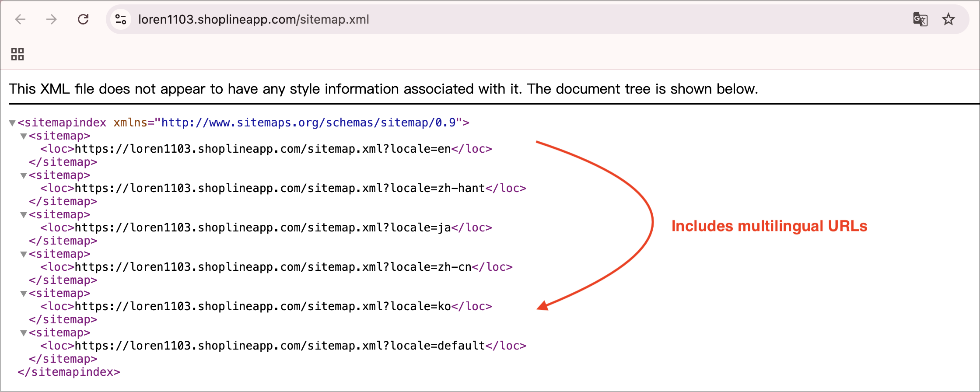
Task: Click the locale=en sitemap URL text
Action: click(x=263, y=149)
